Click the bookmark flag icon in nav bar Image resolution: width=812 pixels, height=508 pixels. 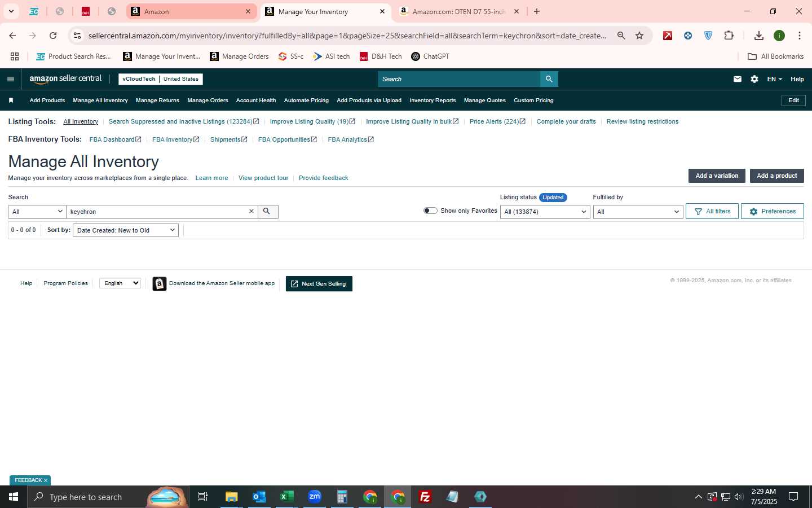pos(11,100)
